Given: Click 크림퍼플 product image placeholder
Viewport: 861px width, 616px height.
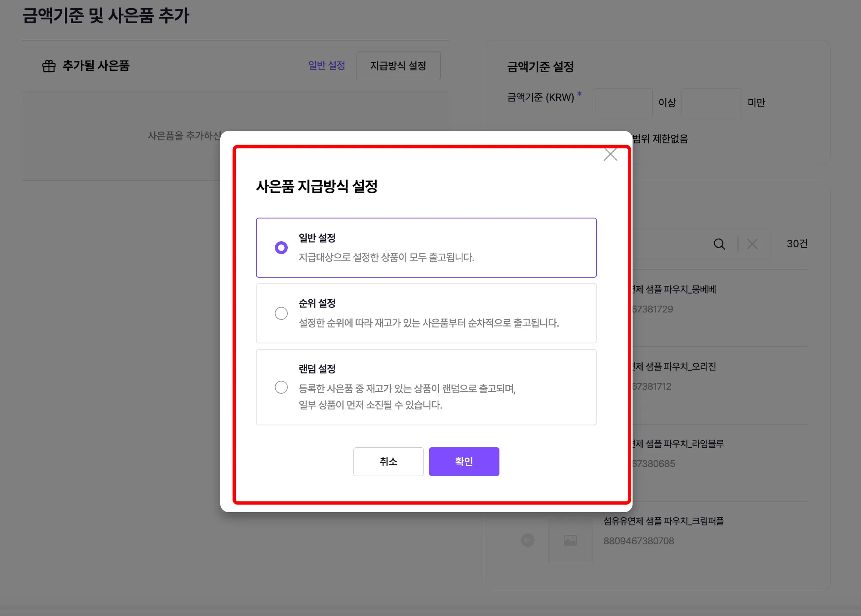Looking at the screenshot, I should pyautogui.click(x=570, y=540).
